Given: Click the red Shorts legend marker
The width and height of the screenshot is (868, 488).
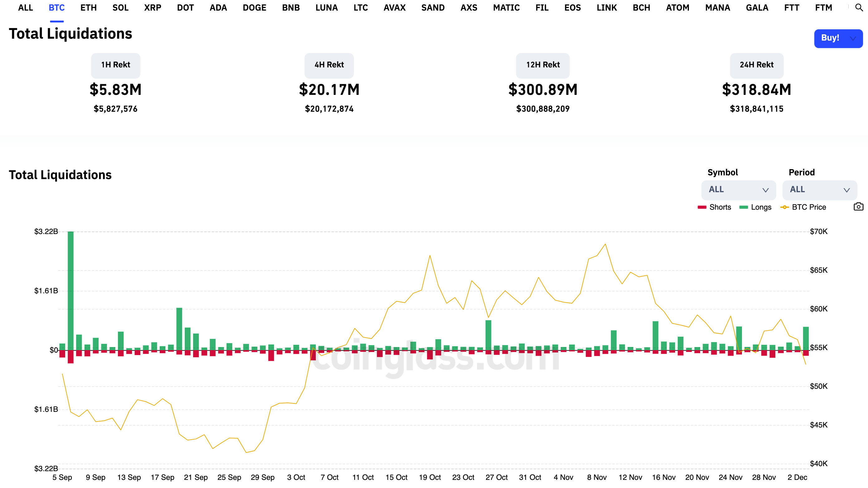Looking at the screenshot, I should coord(702,207).
